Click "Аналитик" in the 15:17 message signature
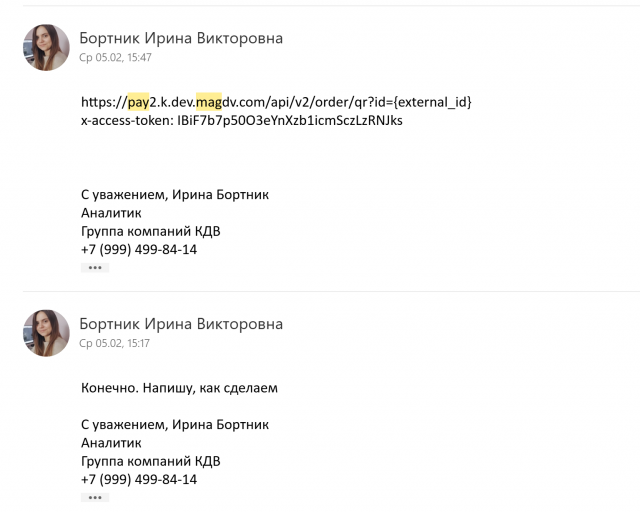Screen dimensions: 640x512 [x=111, y=443]
